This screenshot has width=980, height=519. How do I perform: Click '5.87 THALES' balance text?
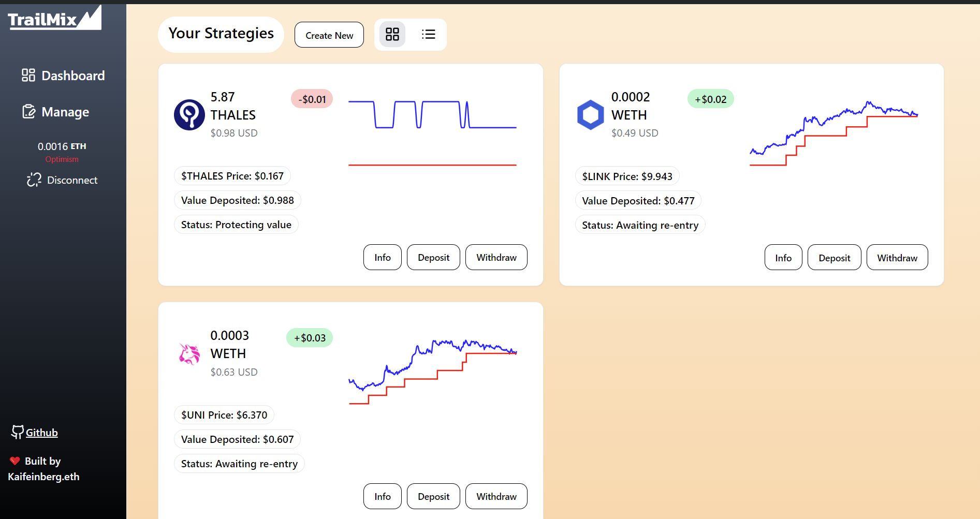click(233, 106)
